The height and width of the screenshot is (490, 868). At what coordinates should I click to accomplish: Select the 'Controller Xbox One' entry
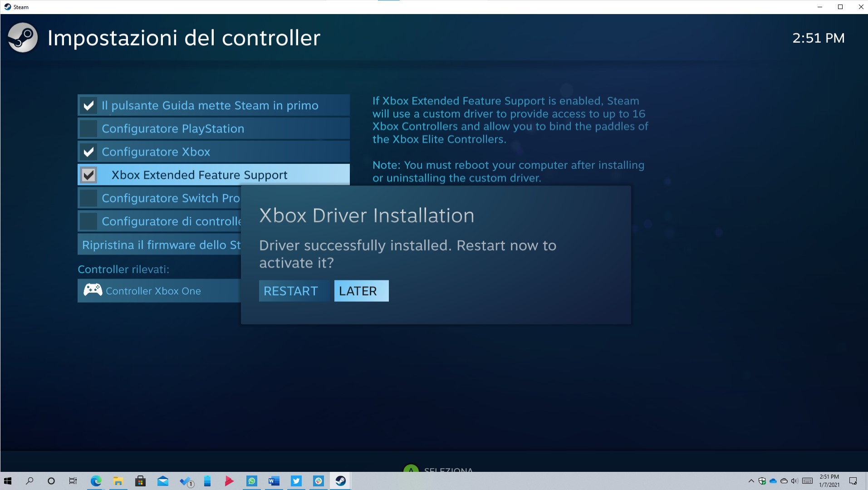(159, 291)
